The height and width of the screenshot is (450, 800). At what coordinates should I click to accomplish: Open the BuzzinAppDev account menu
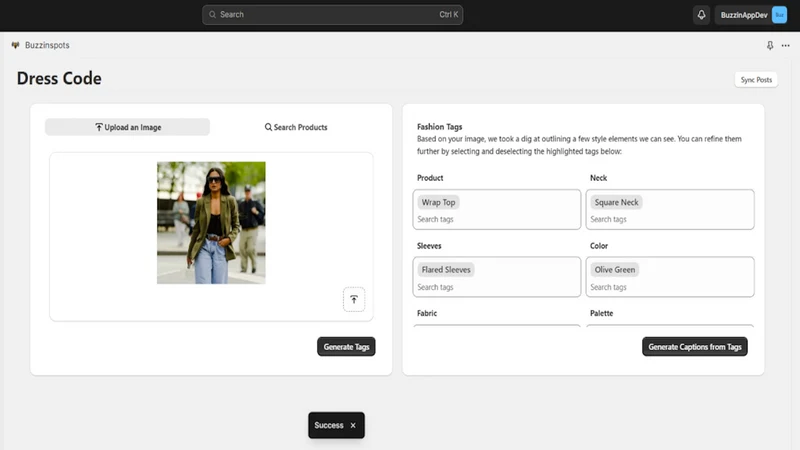751,15
